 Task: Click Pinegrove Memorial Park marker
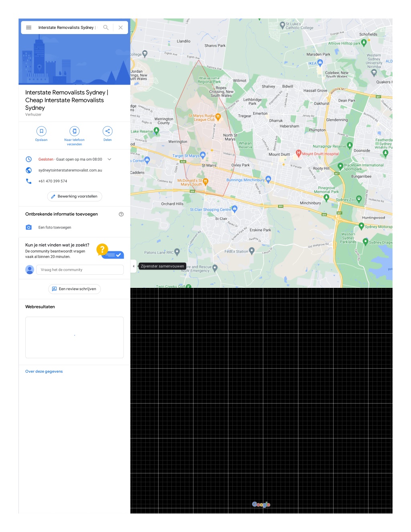[x=326, y=197]
